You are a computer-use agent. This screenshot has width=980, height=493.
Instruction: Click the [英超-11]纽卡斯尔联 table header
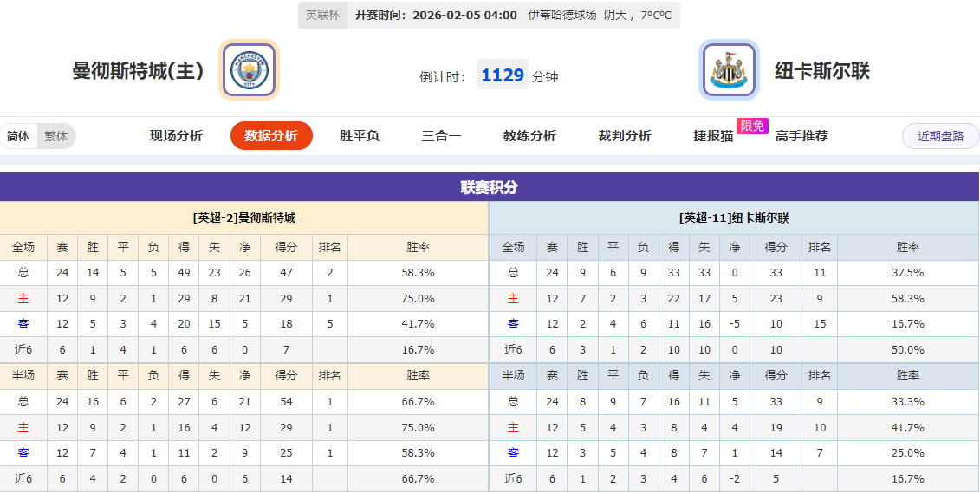(x=734, y=217)
